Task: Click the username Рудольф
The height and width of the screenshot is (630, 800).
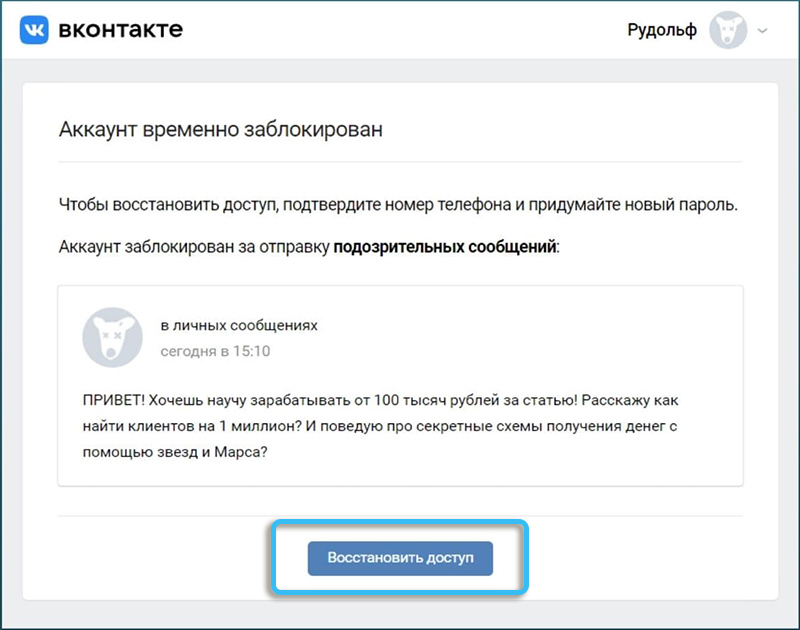Action: coord(661,30)
